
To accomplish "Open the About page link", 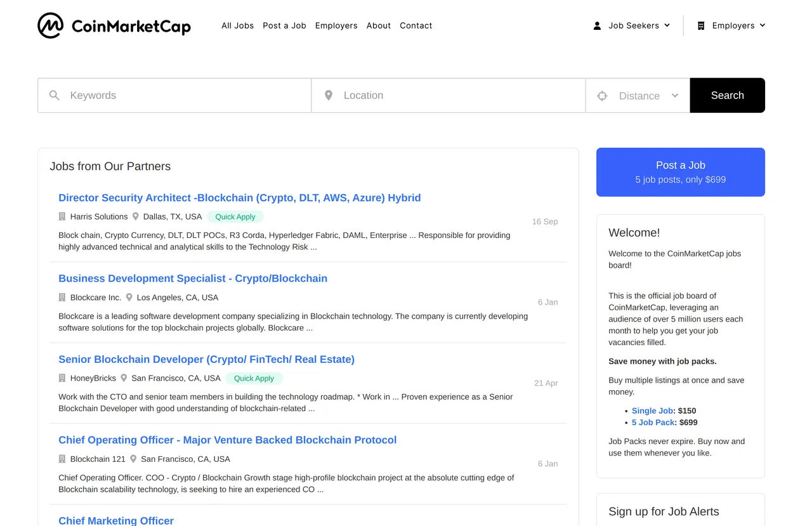I will pos(379,26).
